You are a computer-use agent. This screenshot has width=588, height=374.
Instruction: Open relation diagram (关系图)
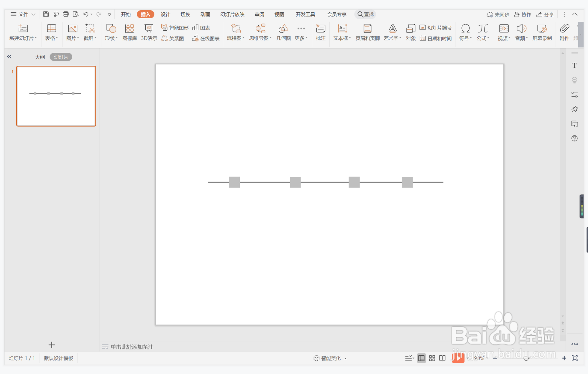coord(173,38)
